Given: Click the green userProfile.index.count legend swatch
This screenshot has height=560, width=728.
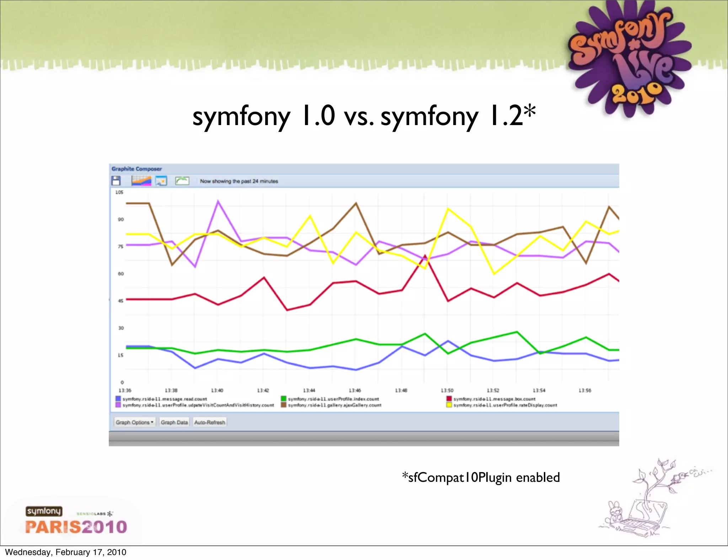Looking at the screenshot, I should [x=283, y=399].
